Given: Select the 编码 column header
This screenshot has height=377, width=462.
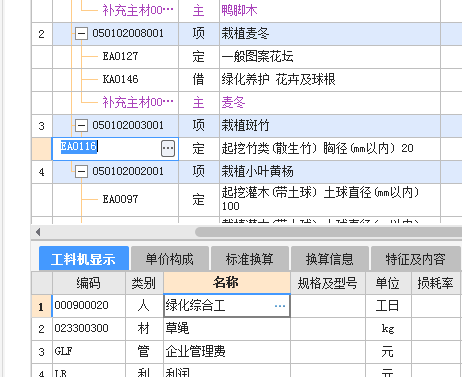Looking at the screenshot, I should [89, 283].
